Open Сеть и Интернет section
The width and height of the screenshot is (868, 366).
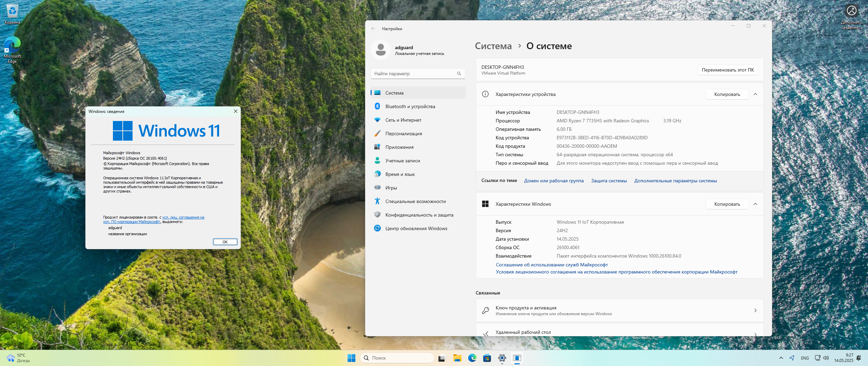pyautogui.click(x=418, y=120)
